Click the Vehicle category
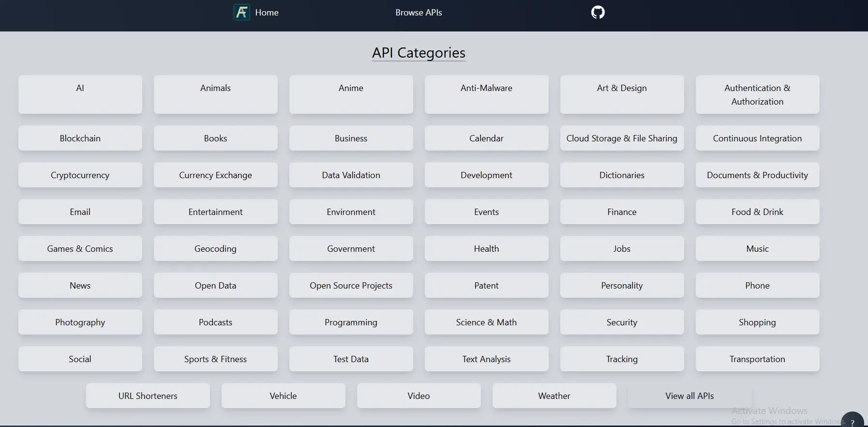 click(284, 396)
